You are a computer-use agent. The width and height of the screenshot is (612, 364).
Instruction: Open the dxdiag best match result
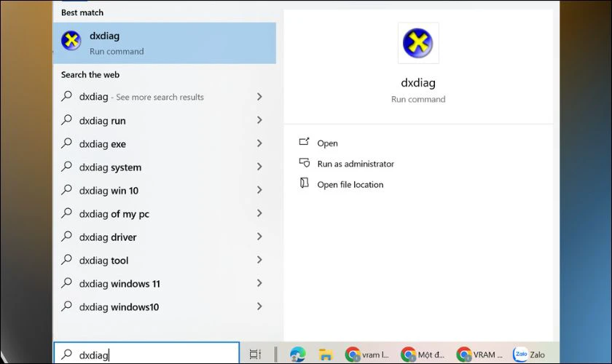pyautogui.click(x=165, y=43)
